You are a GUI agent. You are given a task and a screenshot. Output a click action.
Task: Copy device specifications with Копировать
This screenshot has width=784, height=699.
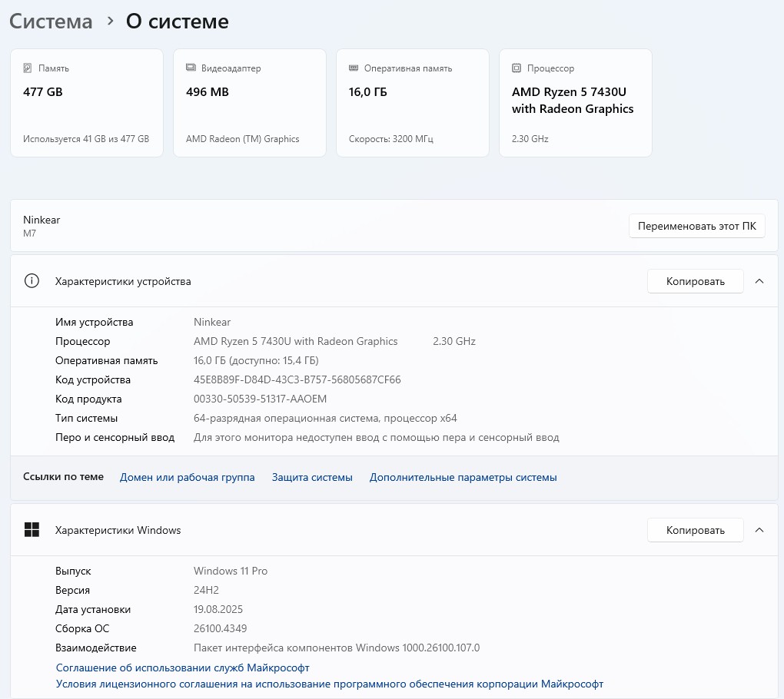click(695, 281)
